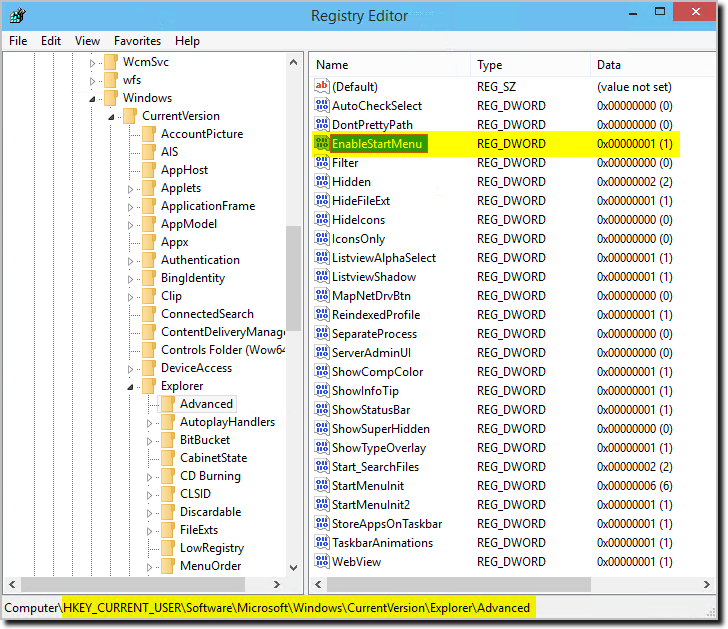Expand the WcmSvc tree node

92,63
